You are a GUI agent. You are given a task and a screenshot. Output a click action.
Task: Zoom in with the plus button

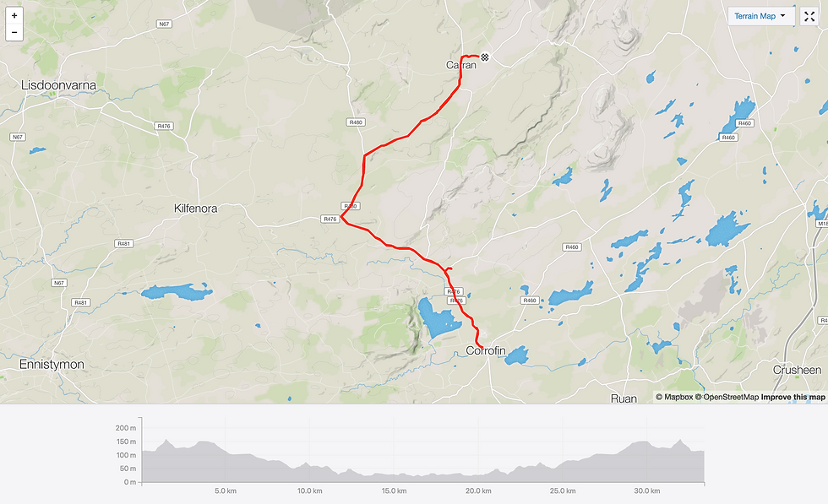coord(14,16)
